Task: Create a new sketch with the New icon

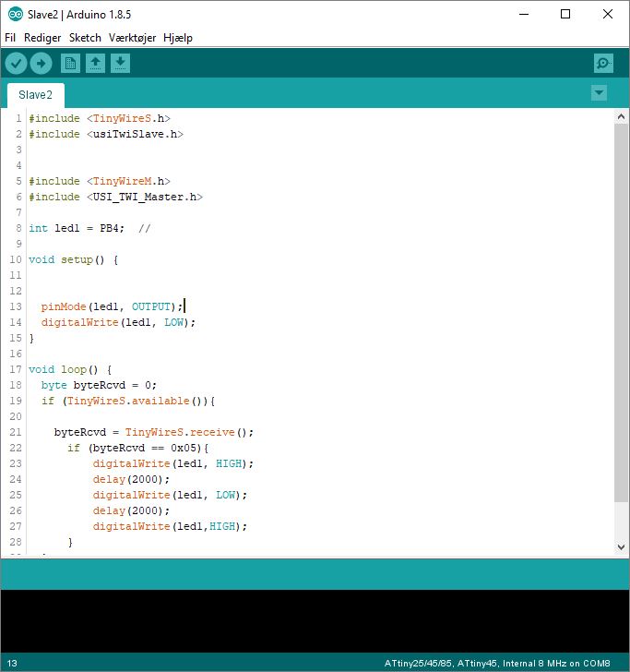Action: (70, 64)
